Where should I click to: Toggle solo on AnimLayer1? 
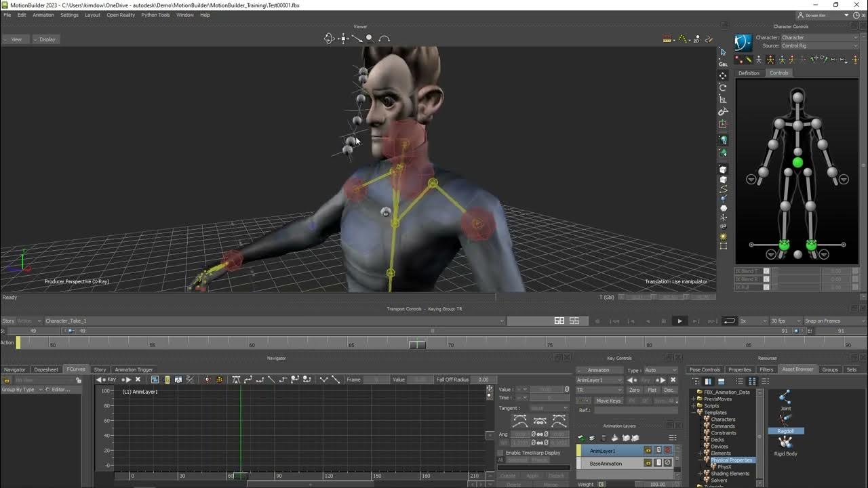pyautogui.click(x=658, y=450)
